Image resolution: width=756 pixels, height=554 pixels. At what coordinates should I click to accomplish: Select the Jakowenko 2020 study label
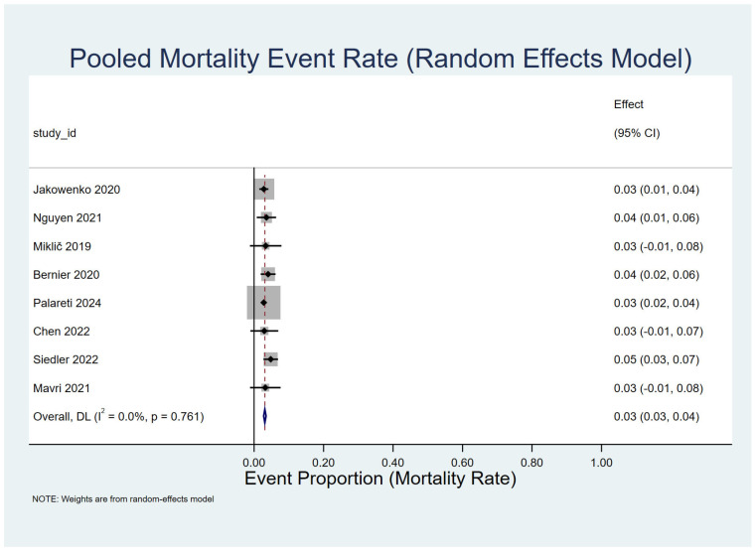coord(76,190)
